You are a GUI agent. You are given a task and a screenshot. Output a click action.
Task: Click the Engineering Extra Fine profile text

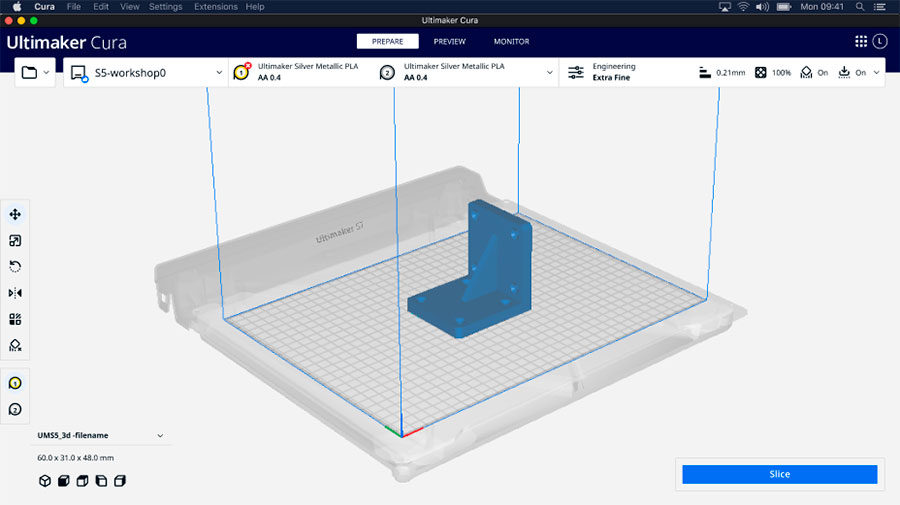(x=614, y=72)
